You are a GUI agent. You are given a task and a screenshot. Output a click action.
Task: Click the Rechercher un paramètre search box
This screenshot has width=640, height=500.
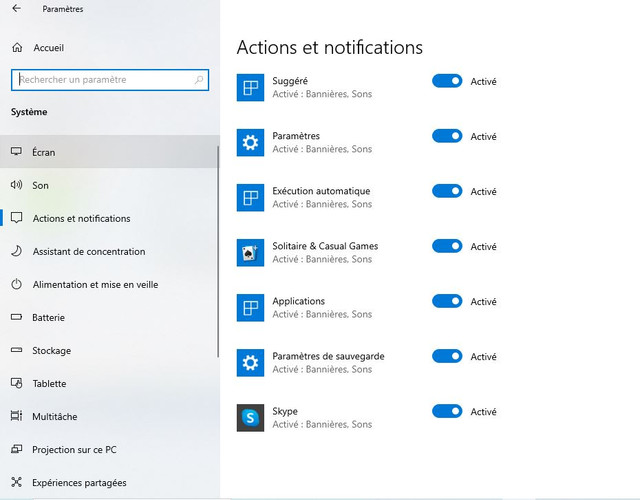pyautogui.click(x=110, y=80)
